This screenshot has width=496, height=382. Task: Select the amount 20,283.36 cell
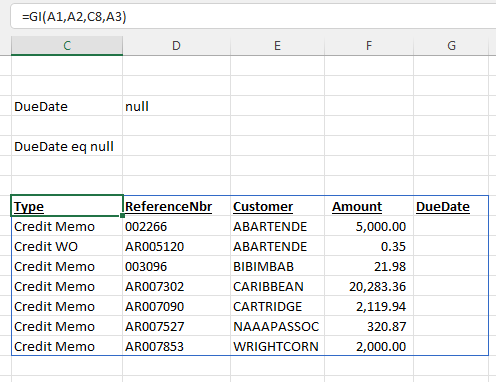click(369, 286)
